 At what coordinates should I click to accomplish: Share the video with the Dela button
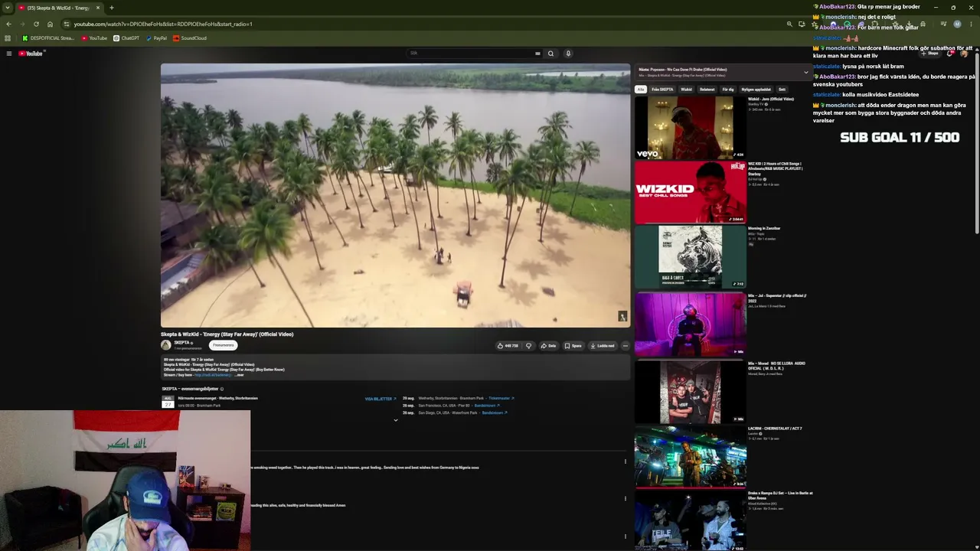pos(548,346)
